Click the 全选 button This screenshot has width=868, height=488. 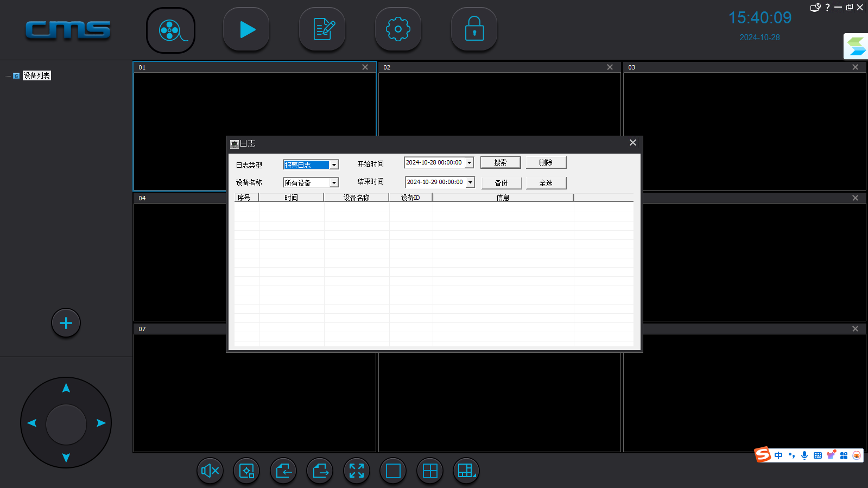click(x=546, y=183)
